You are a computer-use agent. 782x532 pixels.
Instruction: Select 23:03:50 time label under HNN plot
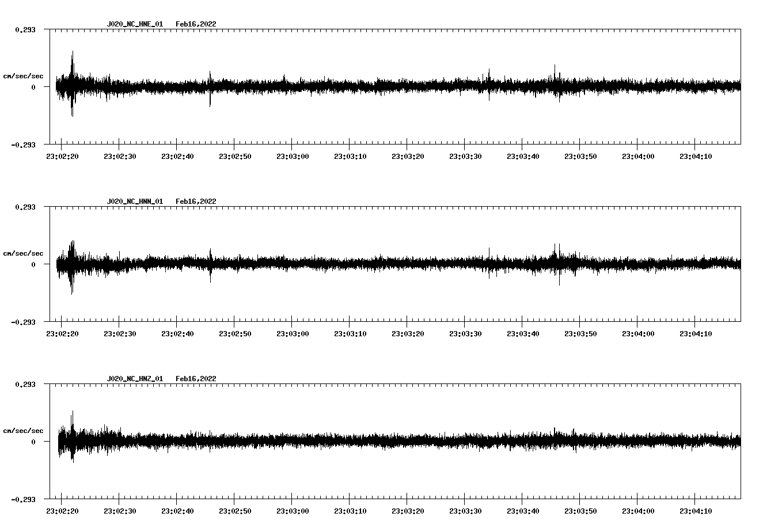(580, 334)
